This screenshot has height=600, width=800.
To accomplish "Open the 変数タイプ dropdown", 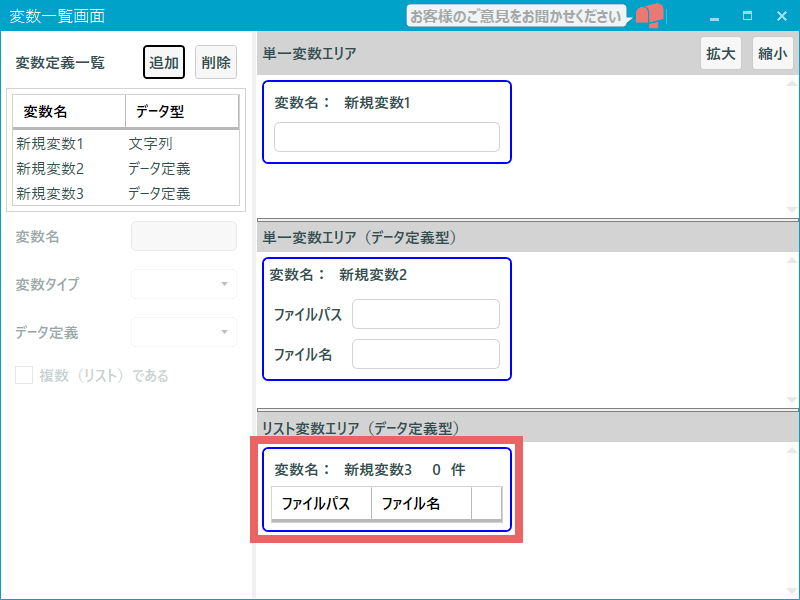I will [x=184, y=284].
